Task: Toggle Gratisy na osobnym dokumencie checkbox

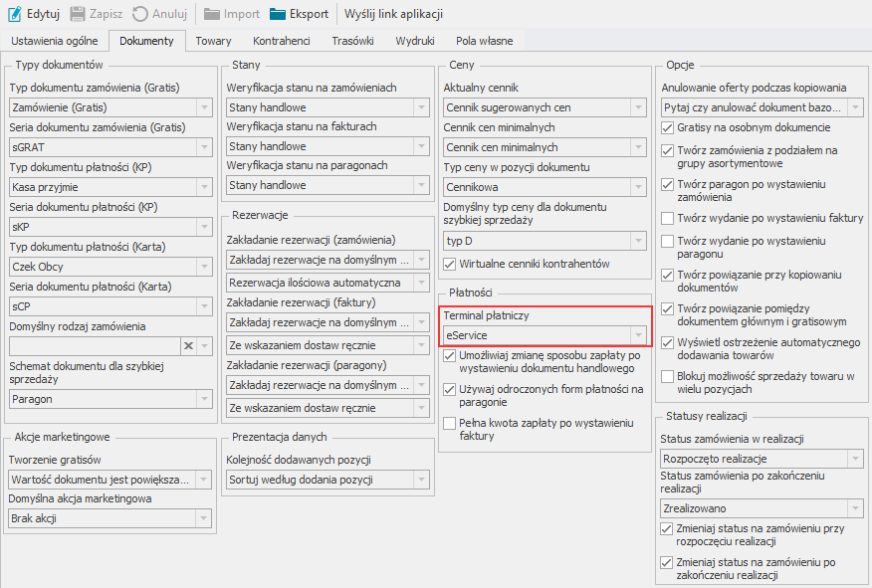Action: pyautogui.click(x=668, y=128)
